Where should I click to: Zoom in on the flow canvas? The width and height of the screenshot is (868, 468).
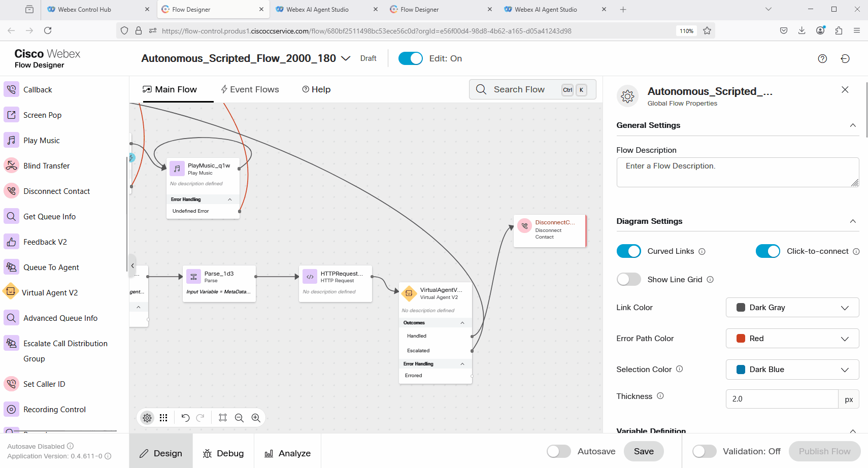256,418
